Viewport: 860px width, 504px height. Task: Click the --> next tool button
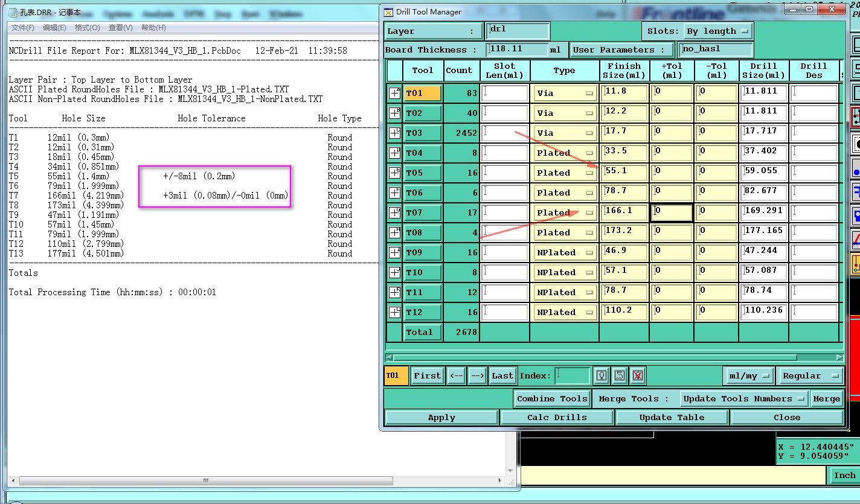point(477,375)
